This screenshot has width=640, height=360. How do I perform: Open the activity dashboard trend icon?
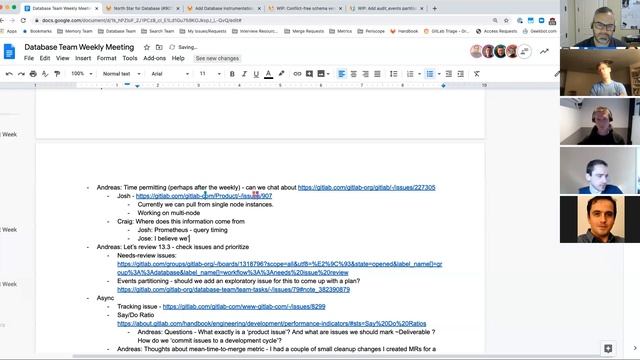[x=544, y=51]
